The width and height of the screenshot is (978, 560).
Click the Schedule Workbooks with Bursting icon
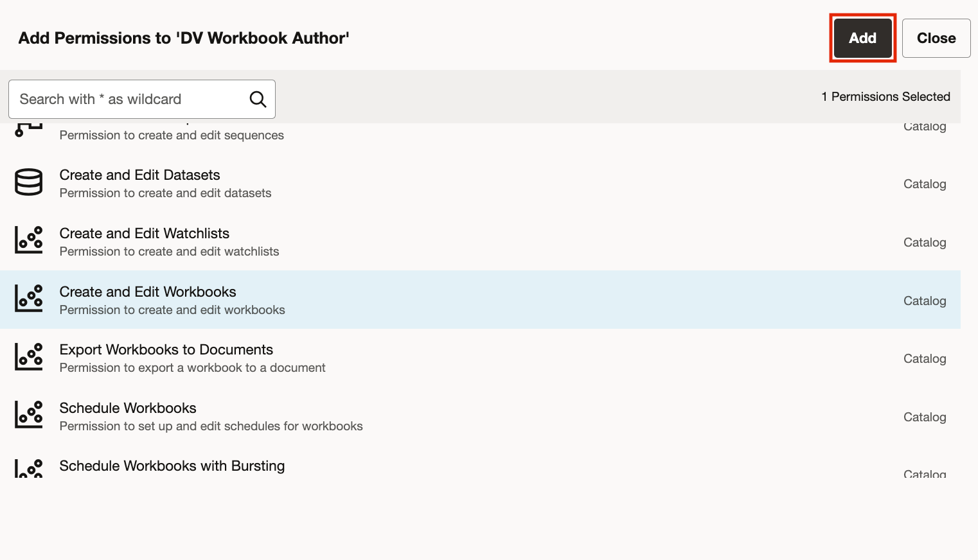pos(29,468)
